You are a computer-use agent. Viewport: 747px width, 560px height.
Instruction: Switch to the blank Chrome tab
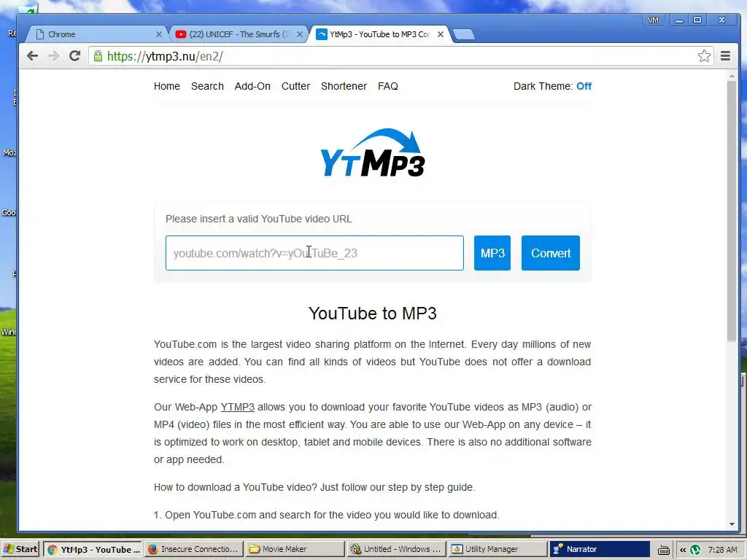tap(95, 34)
